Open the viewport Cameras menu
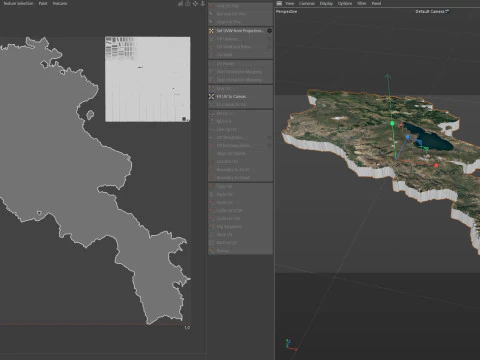This screenshot has height=360, width=480. (307, 3)
